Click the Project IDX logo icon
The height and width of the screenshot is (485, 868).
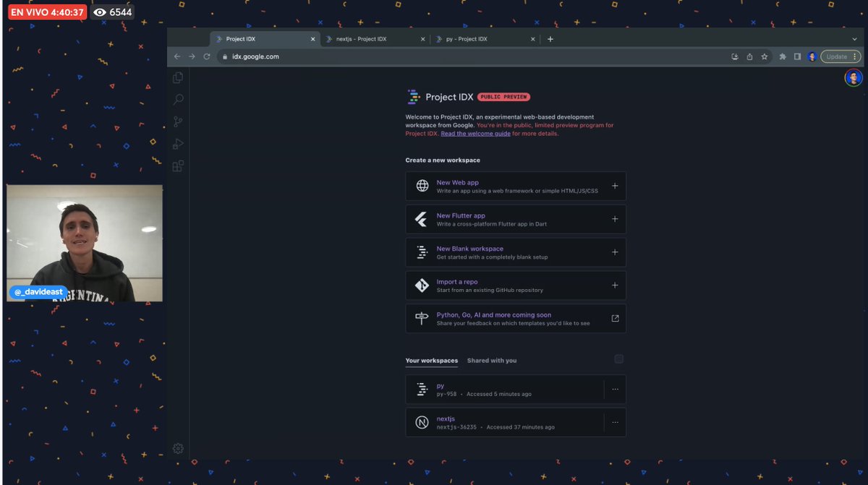click(x=414, y=97)
